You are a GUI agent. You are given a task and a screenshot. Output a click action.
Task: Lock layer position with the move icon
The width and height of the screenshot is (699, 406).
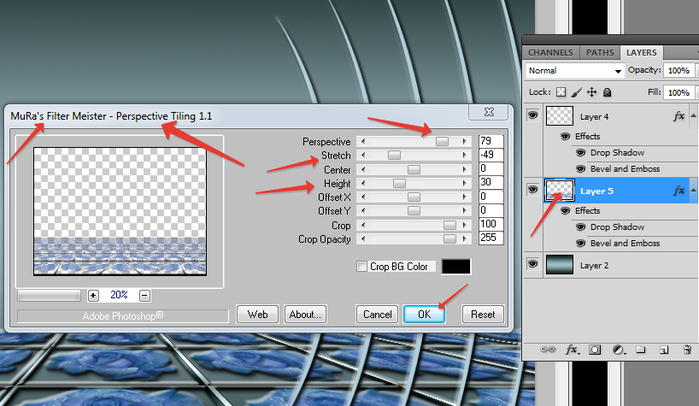(592, 92)
